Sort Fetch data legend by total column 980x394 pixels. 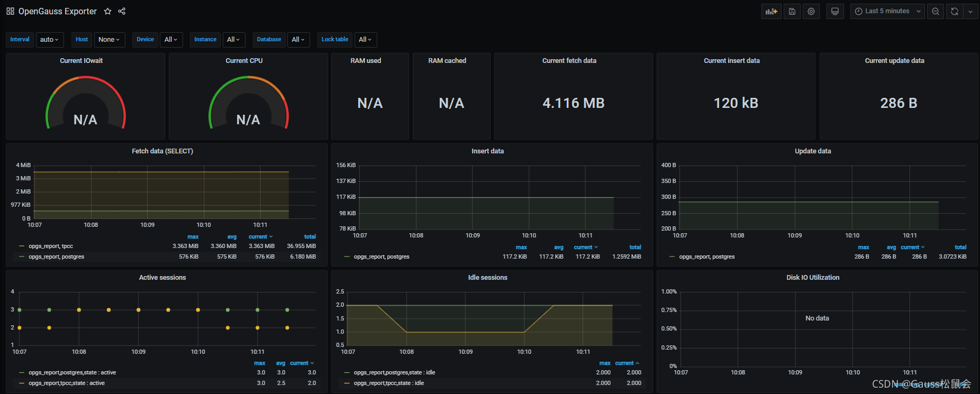tap(310, 237)
